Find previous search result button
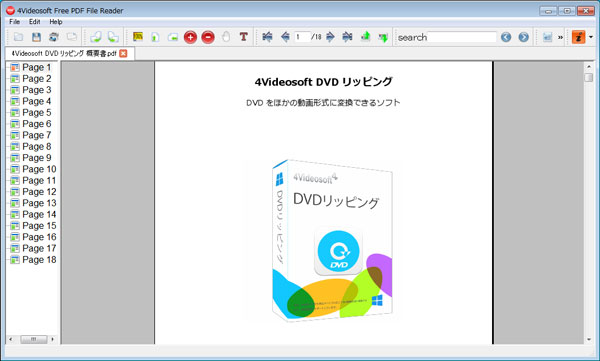Viewport: 600px width, 361px height. (506, 37)
